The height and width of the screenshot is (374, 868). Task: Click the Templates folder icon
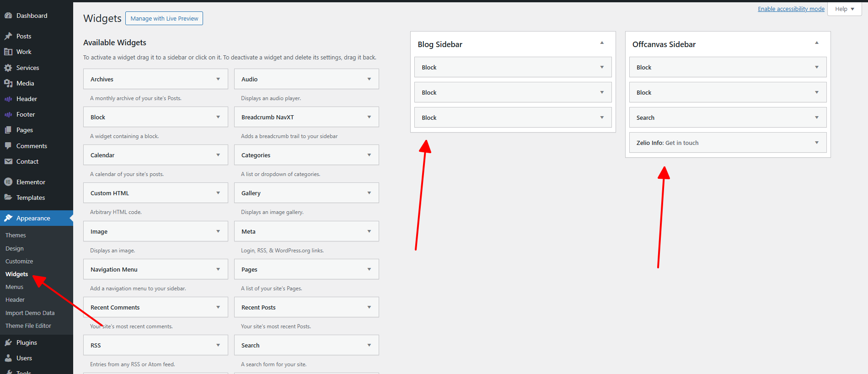pyautogui.click(x=8, y=198)
